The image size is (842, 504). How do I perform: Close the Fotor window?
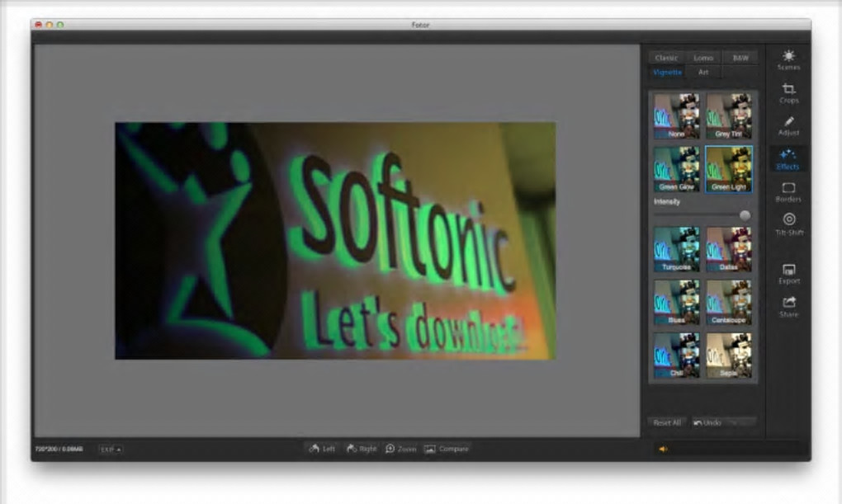(38, 25)
